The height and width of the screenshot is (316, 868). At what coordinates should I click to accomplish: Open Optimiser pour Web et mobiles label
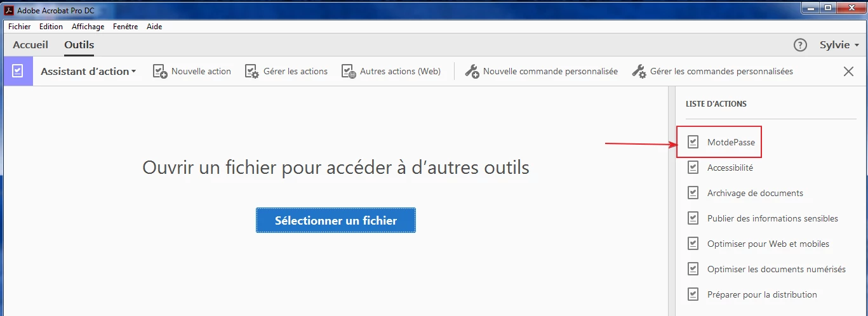click(x=768, y=244)
